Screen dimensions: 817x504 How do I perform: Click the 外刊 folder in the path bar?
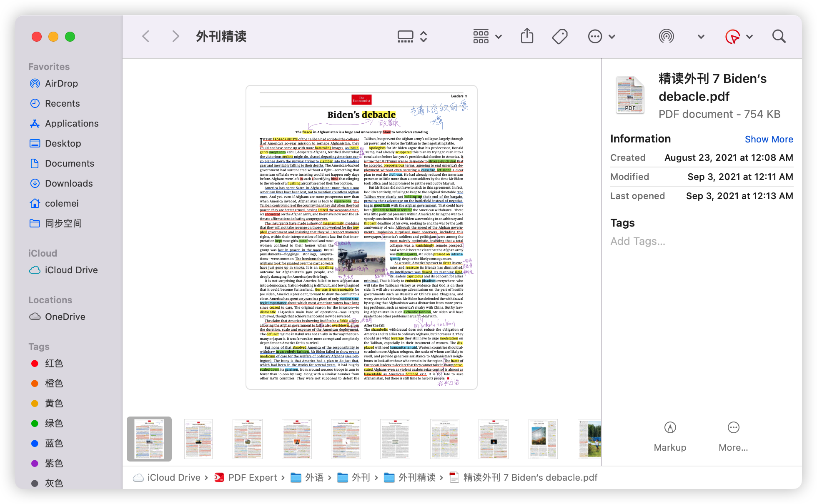coord(354,477)
